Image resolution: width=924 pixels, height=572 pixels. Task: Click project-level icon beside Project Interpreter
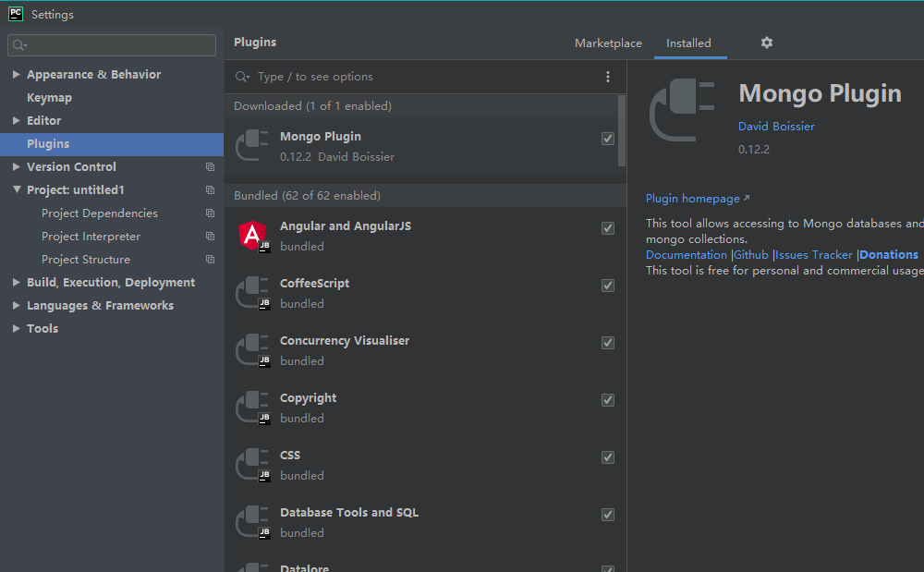coord(210,236)
